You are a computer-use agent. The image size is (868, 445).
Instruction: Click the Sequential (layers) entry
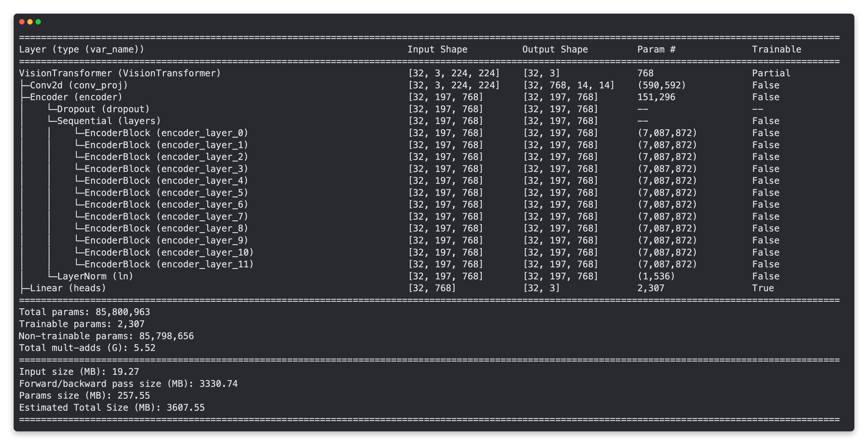pyautogui.click(x=109, y=121)
